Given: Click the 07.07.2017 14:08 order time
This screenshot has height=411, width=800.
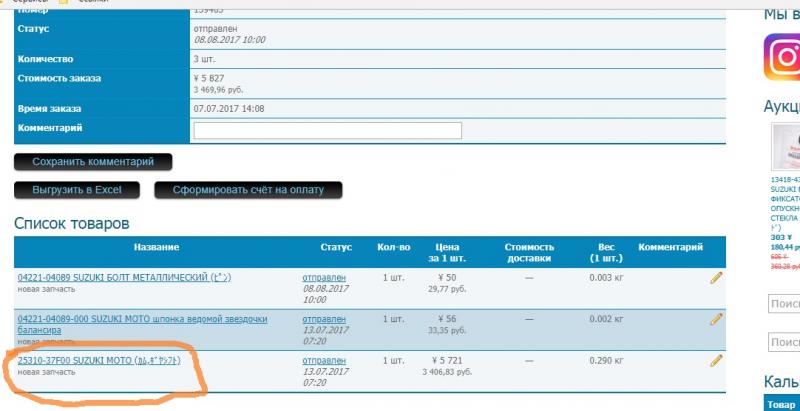Looking at the screenshot, I should pyautogui.click(x=229, y=109).
